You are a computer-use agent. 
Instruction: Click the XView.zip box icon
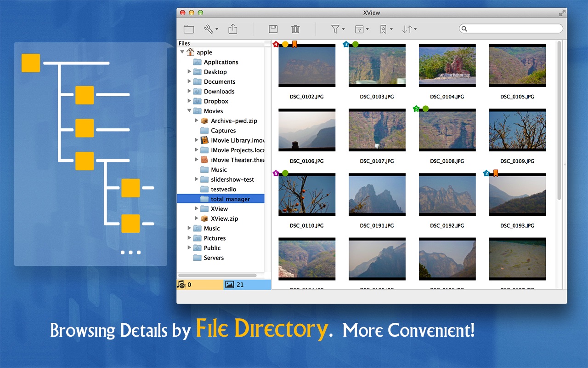[x=205, y=218]
